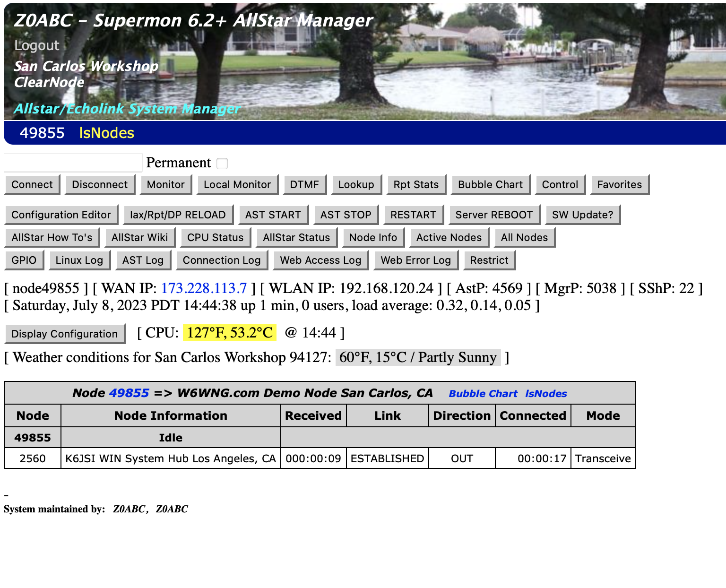Check the Permanent checkbox

coord(222,164)
